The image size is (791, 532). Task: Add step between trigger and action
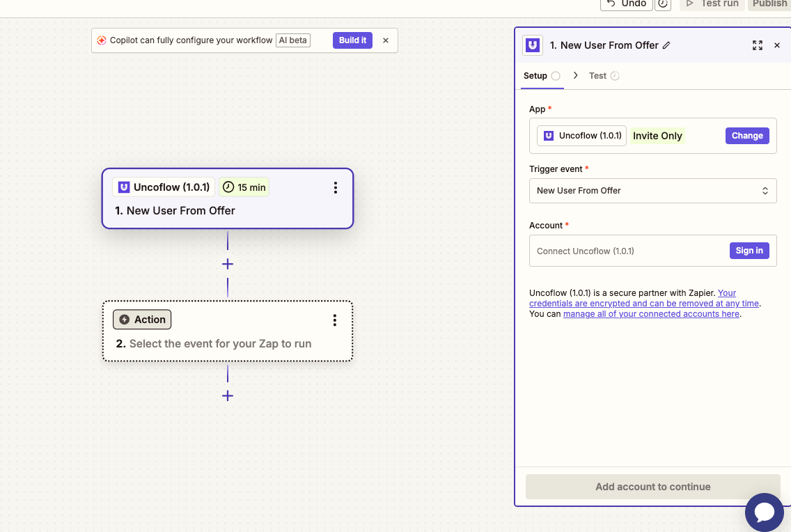[x=228, y=264]
